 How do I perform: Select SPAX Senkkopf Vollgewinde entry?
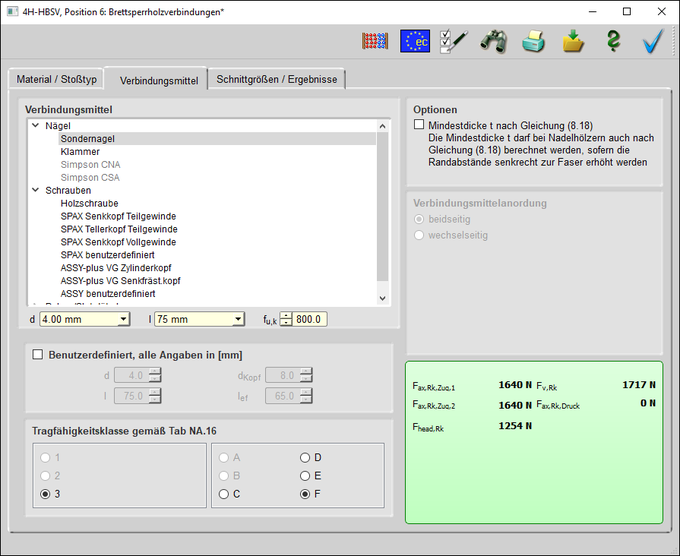click(118, 242)
